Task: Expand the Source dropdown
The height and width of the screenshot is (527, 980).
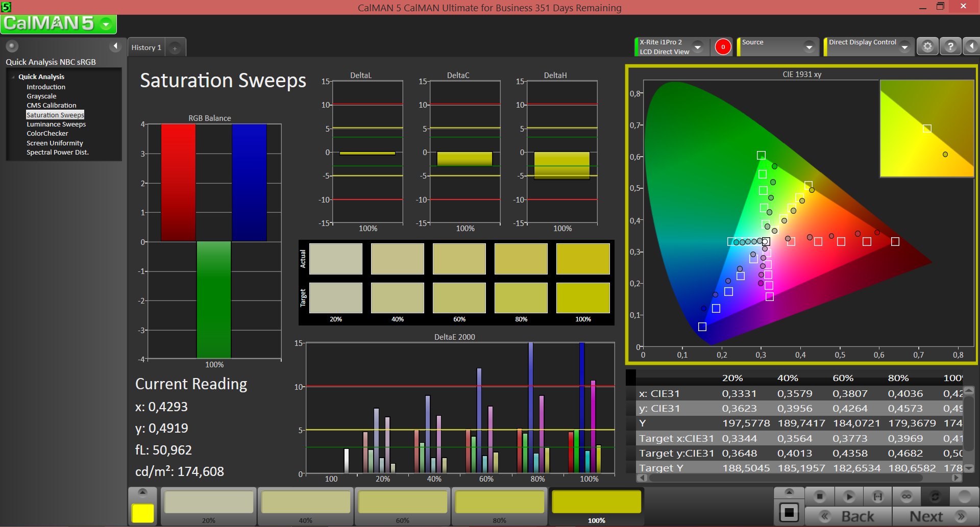Action: [x=809, y=47]
